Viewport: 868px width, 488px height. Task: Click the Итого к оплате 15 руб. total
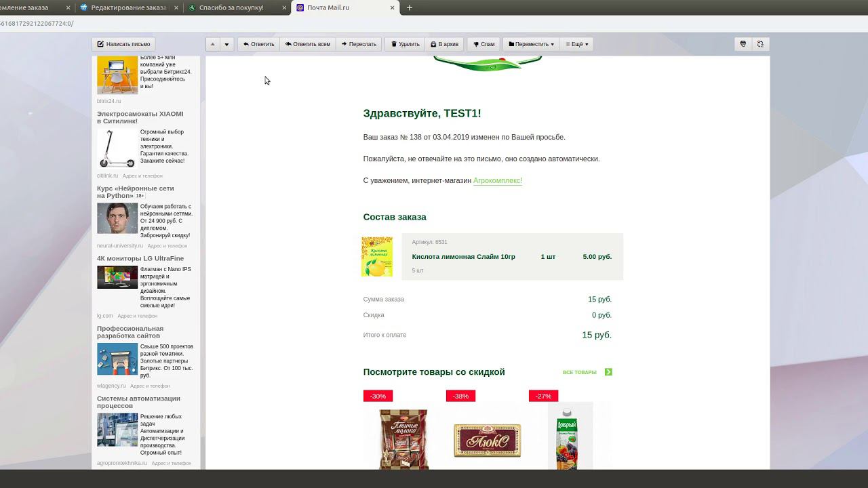click(597, 335)
